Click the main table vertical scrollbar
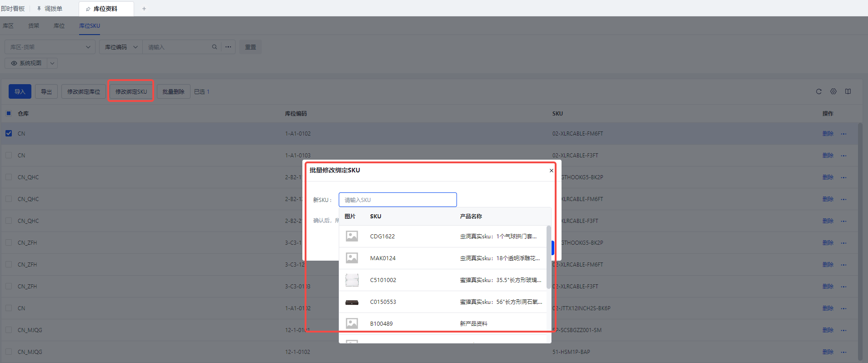The width and height of the screenshot is (868, 363). [x=860, y=241]
